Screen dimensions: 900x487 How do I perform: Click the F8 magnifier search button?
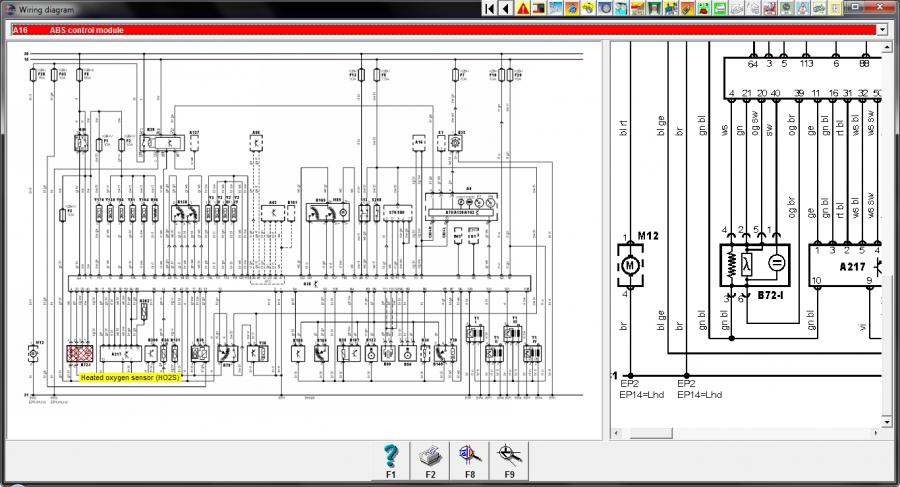point(469,460)
